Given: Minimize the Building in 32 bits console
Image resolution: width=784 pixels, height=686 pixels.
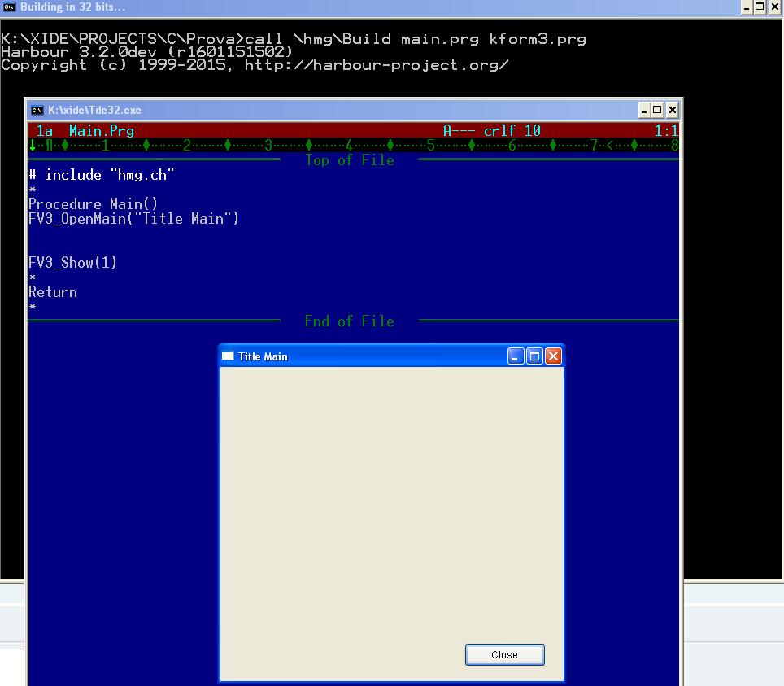Looking at the screenshot, I should pos(747,7).
